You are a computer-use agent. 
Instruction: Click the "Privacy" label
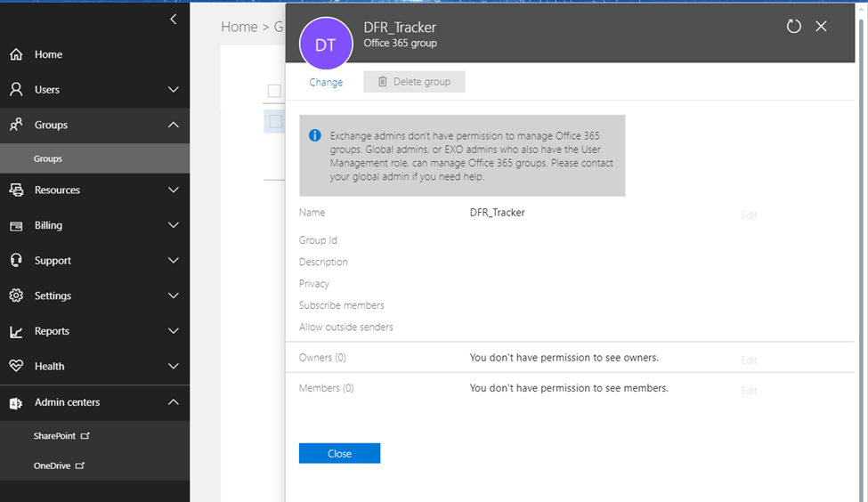tap(314, 283)
